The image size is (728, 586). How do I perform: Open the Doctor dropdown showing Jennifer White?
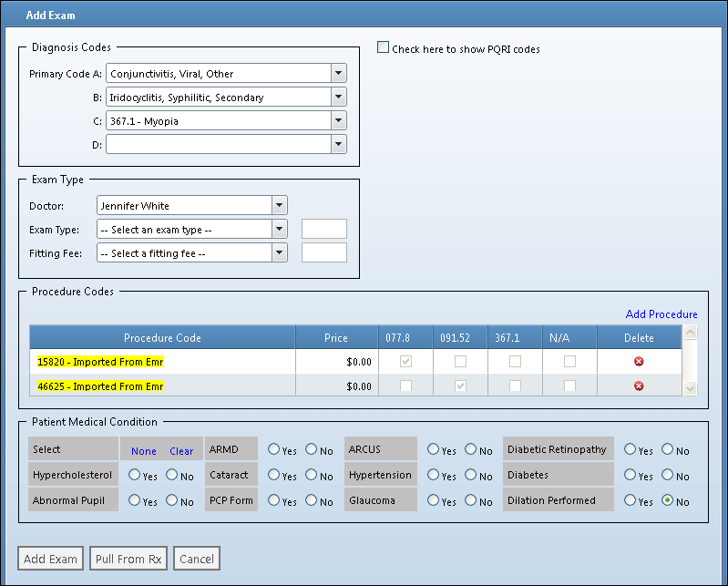click(279, 205)
